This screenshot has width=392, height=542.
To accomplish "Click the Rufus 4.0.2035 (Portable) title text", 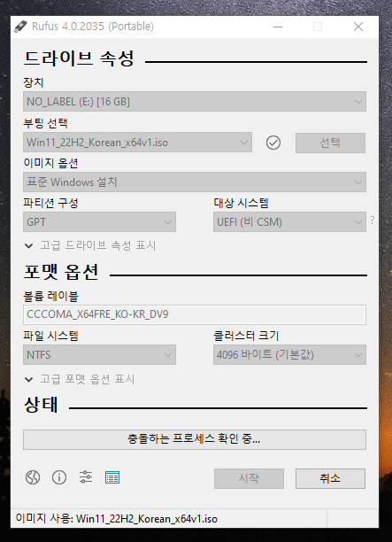I will 93,27.
